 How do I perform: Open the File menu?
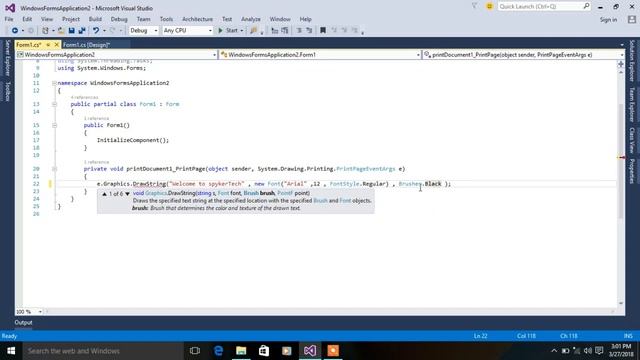click(9, 19)
